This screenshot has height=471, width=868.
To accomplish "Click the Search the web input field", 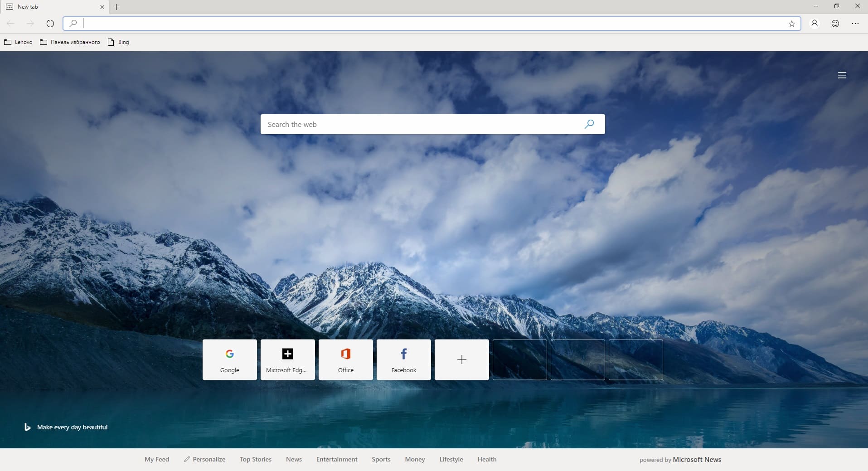I will 422,124.
